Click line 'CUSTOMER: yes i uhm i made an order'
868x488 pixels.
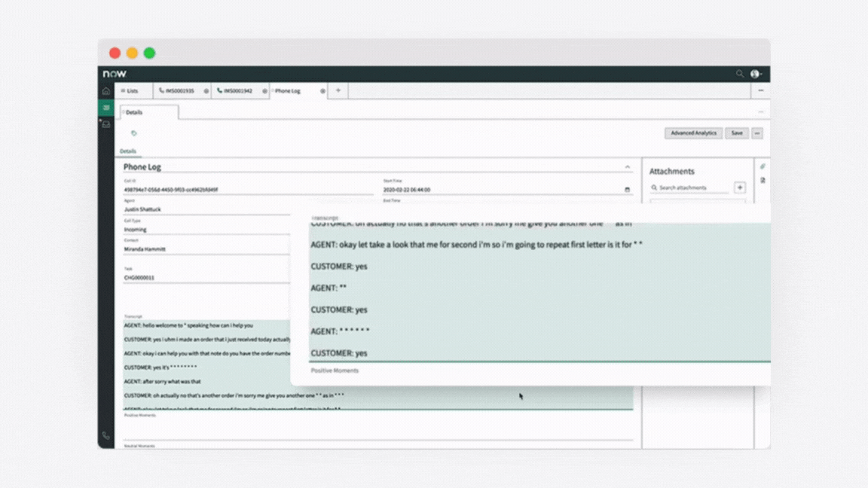[x=207, y=340]
